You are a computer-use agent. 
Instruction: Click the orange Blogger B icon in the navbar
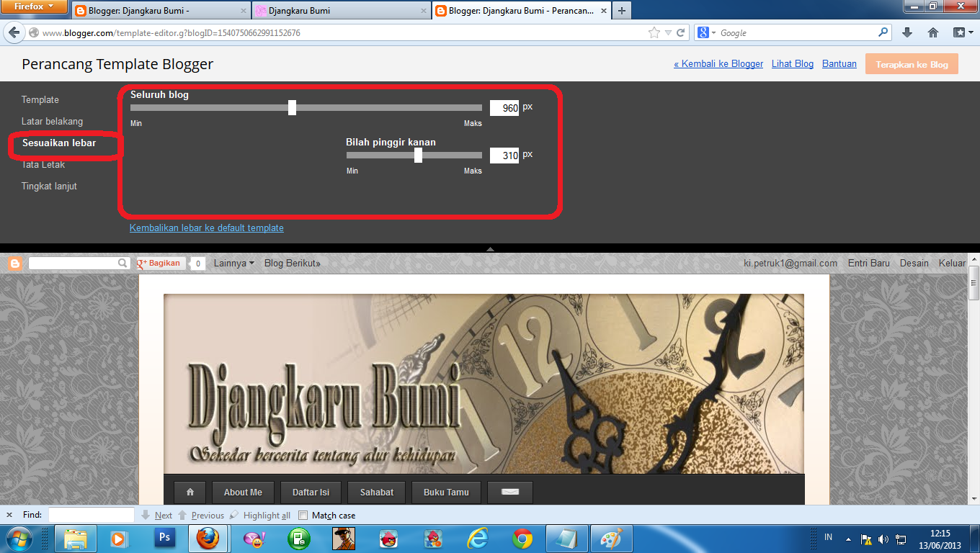click(14, 263)
